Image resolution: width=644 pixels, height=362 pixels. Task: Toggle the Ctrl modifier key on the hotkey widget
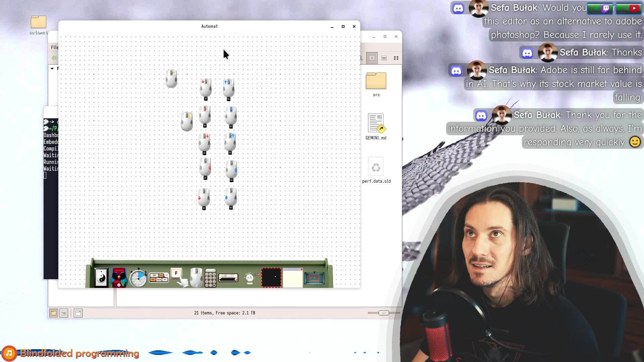pyautogui.click(x=153, y=280)
